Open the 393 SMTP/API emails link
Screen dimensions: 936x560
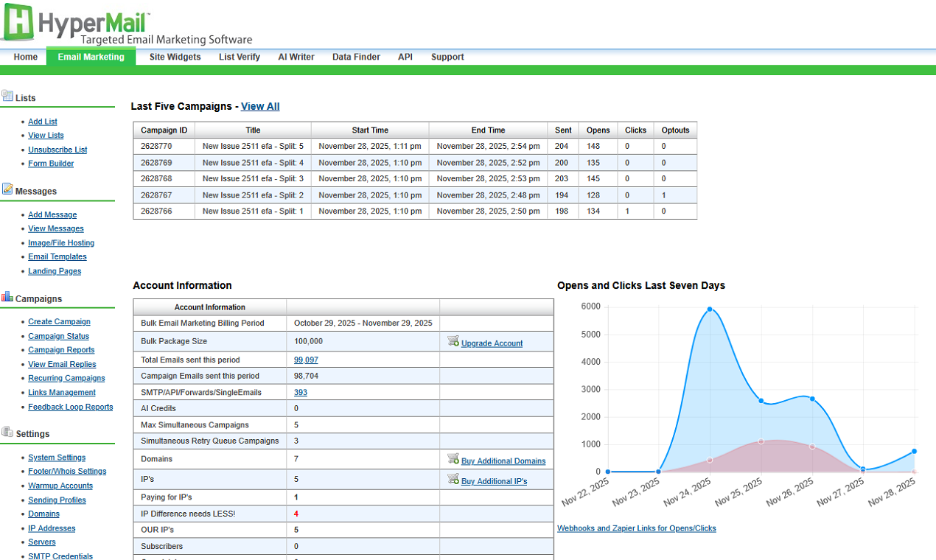301,393
